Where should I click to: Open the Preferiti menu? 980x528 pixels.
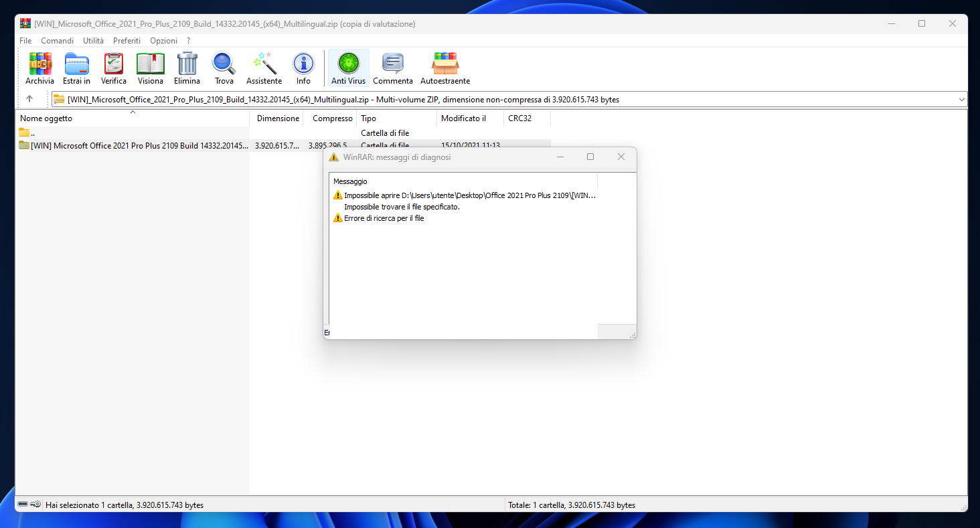(x=127, y=41)
